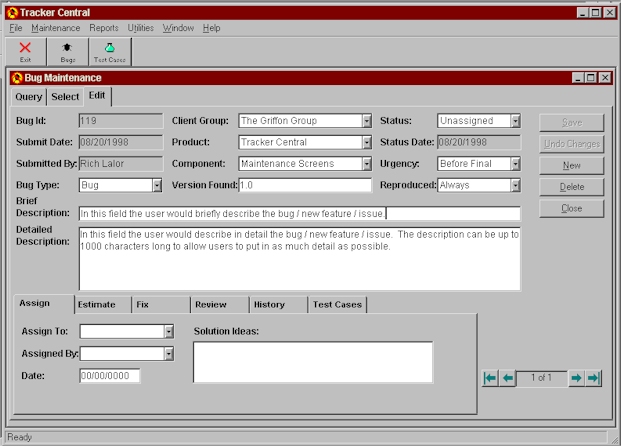Open the Reproduced dropdown
The width and height of the screenshot is (622, 447).
pos(515,185)
